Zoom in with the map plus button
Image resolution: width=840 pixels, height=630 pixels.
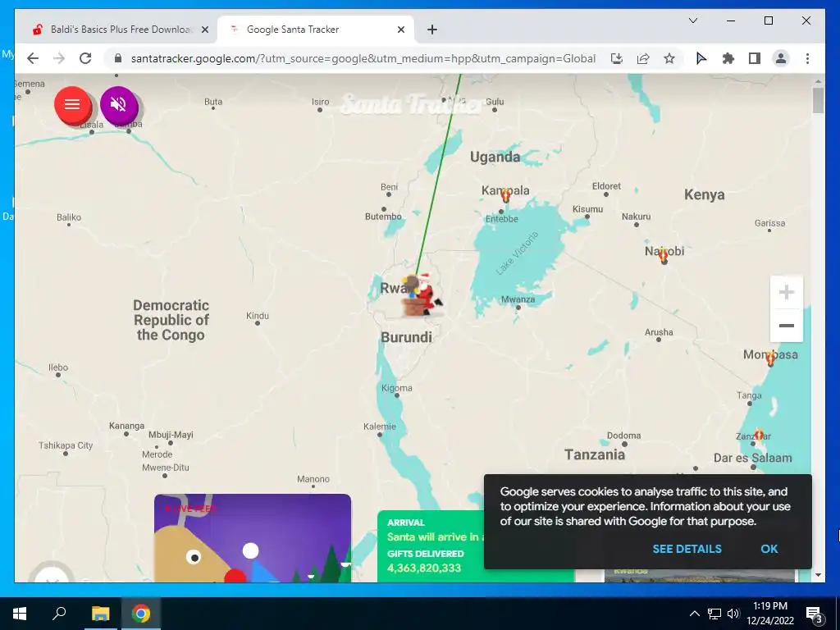point(786,293)
